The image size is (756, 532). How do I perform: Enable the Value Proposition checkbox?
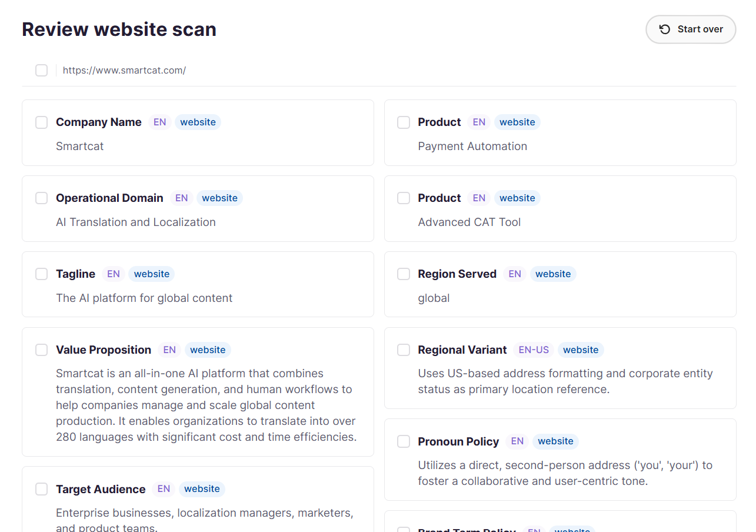click(x=41, y=350)
